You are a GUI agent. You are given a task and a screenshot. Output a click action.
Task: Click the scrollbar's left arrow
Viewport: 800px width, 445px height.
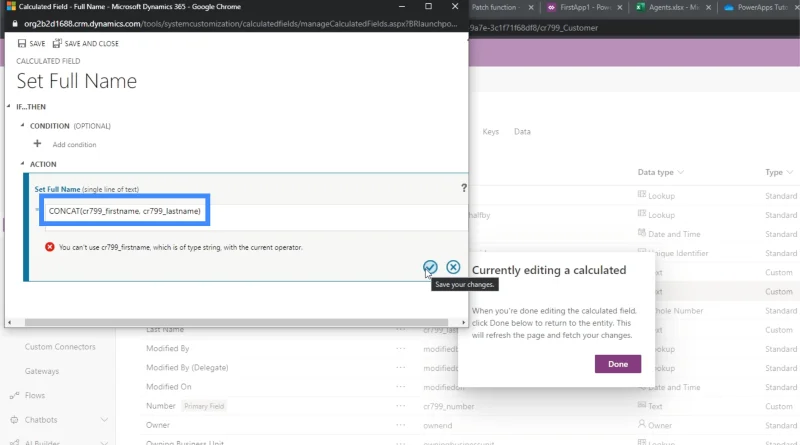pos(9,323)
